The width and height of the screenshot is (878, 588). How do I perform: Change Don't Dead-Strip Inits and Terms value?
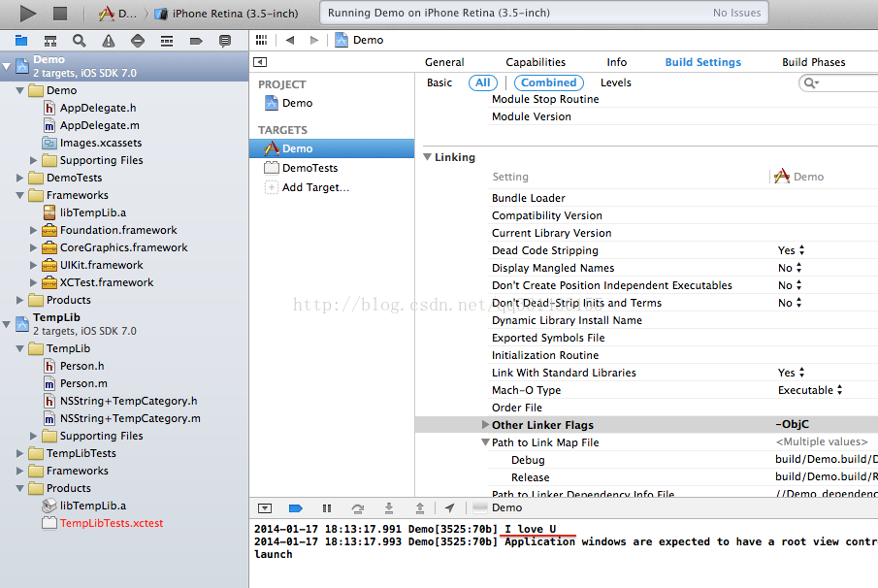[790, 303]
